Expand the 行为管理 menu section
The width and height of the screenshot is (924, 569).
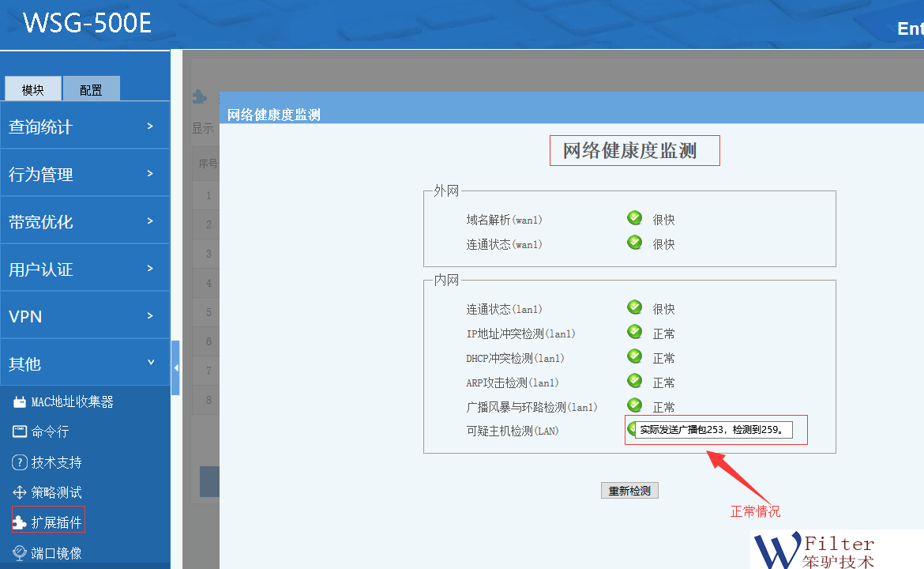(85, 174)
